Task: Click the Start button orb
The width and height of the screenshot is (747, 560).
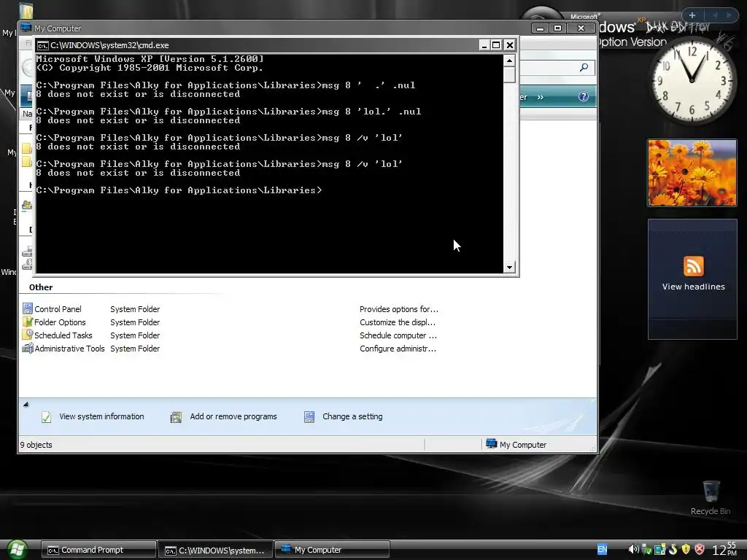Action: coord(16,550)
